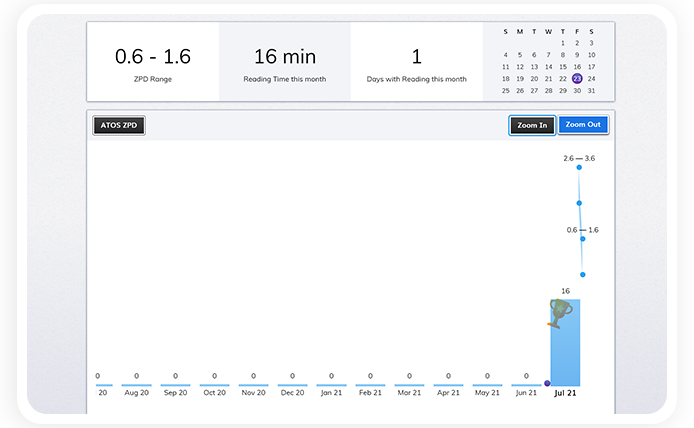Viewport: 694px width, 428px height.
Task: Click the second-highest ZPD line data point
Action: [579, 203]
